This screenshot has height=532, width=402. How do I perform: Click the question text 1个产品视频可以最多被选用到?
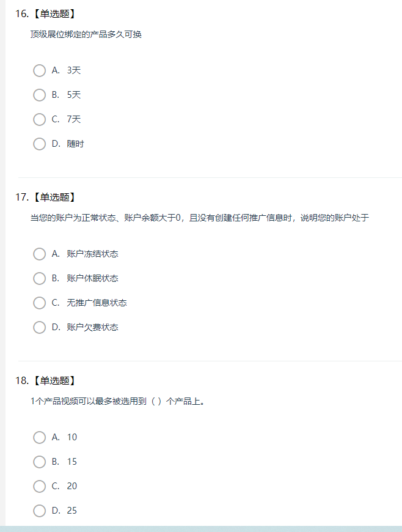[117, 401]
